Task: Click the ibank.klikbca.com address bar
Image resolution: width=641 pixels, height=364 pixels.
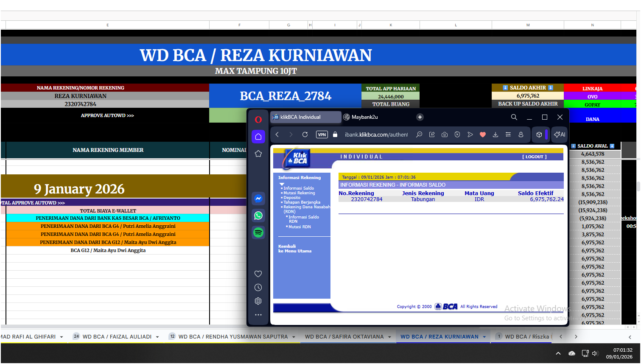Action: tap(376, 134)
